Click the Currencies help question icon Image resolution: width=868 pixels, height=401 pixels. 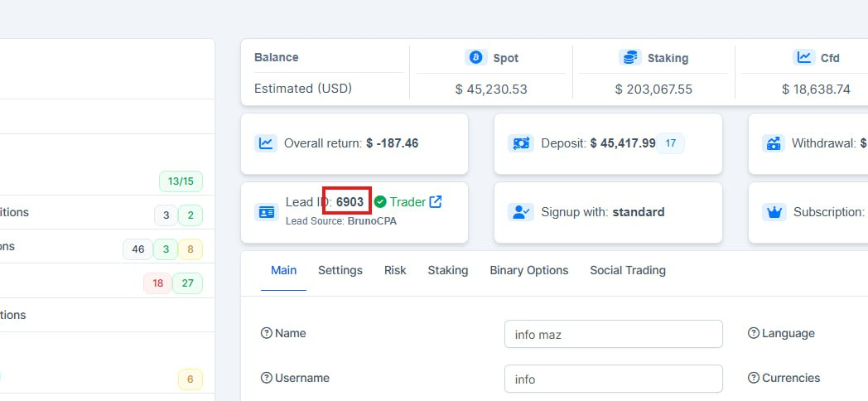754,378
